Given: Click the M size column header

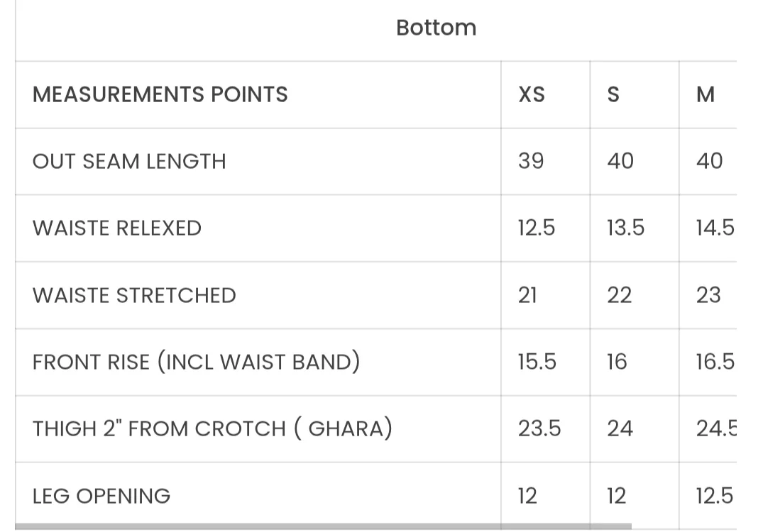Looking at the screenshot, I should coord(706,94).
